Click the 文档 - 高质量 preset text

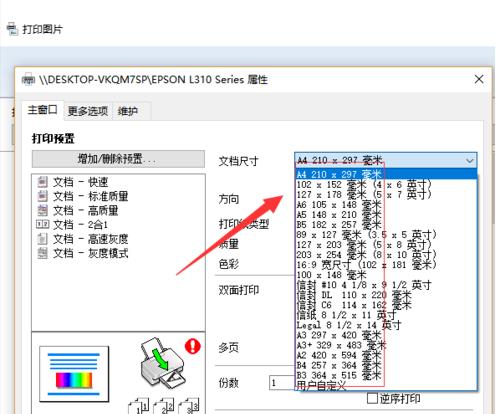(x=85, y=210)
